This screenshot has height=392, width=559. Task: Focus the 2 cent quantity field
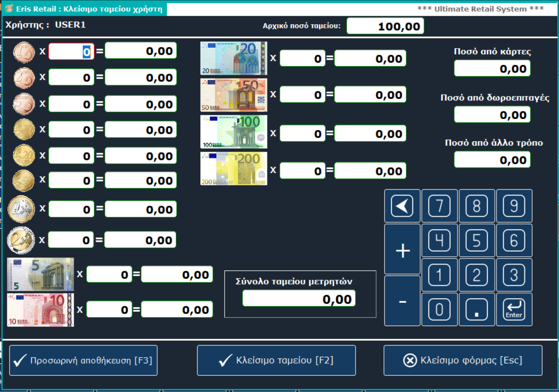coord(71,78)
